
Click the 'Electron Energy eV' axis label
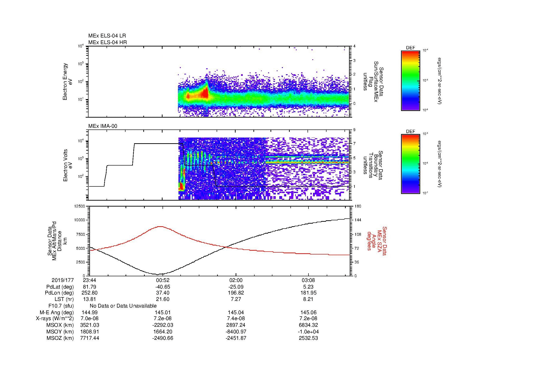[68, 82]
